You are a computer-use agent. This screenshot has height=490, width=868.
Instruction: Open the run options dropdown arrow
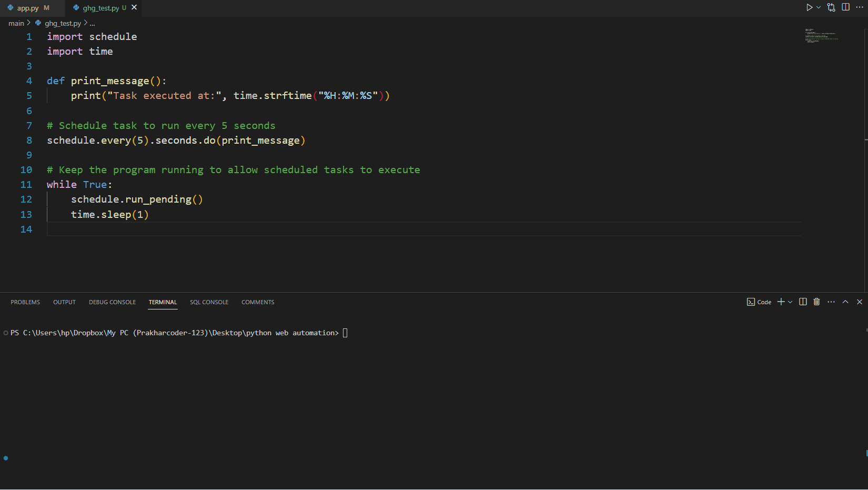[x=819, y=7]
